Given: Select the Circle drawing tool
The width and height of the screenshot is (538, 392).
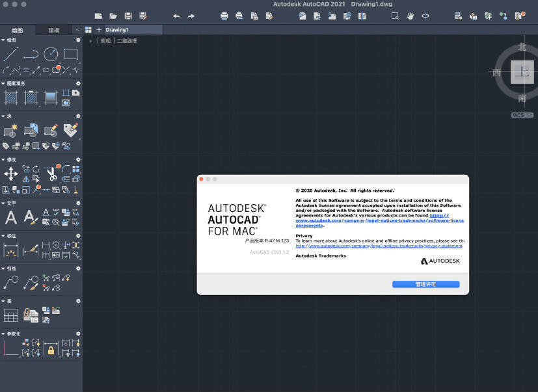Looking at the screenshot, I should point(51,54).
